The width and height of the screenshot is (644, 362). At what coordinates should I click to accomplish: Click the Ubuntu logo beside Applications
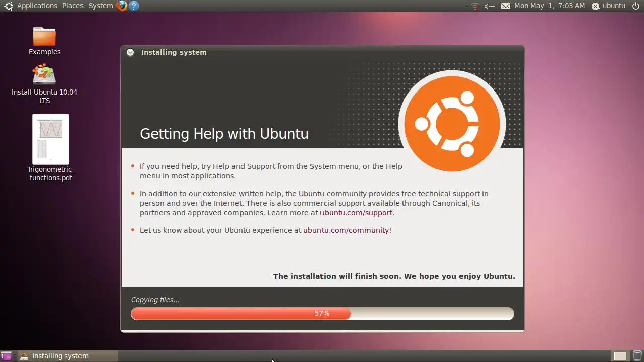[x=8, y=6]
